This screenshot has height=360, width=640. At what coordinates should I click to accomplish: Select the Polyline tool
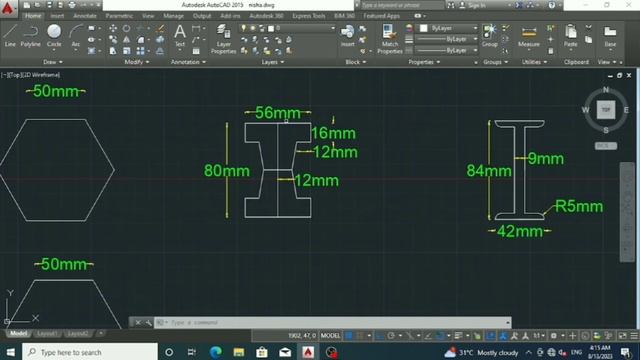tap(30, 36)
